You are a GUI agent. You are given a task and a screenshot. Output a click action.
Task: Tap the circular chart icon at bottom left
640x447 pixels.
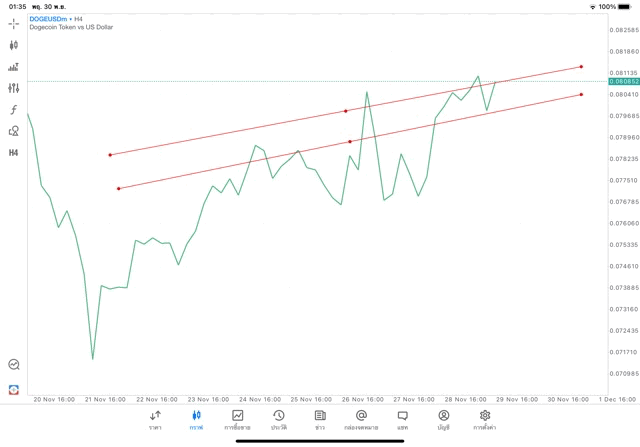pyautogui.click(x=14, y=365)
